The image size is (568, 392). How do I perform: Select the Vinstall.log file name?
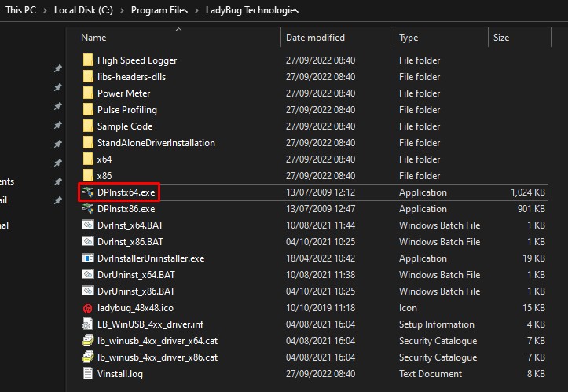[120, 373]
